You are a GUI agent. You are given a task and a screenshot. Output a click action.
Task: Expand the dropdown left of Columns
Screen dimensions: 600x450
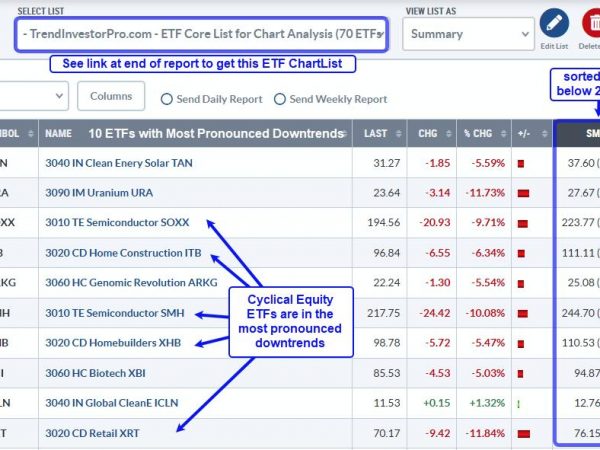click(x=34, y=96)
